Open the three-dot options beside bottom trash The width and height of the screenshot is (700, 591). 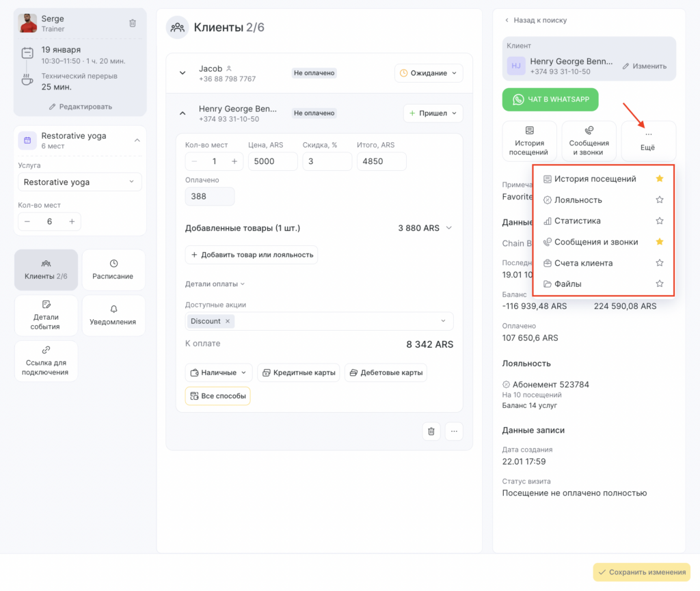pyautogui.click(x=454, y=431)
